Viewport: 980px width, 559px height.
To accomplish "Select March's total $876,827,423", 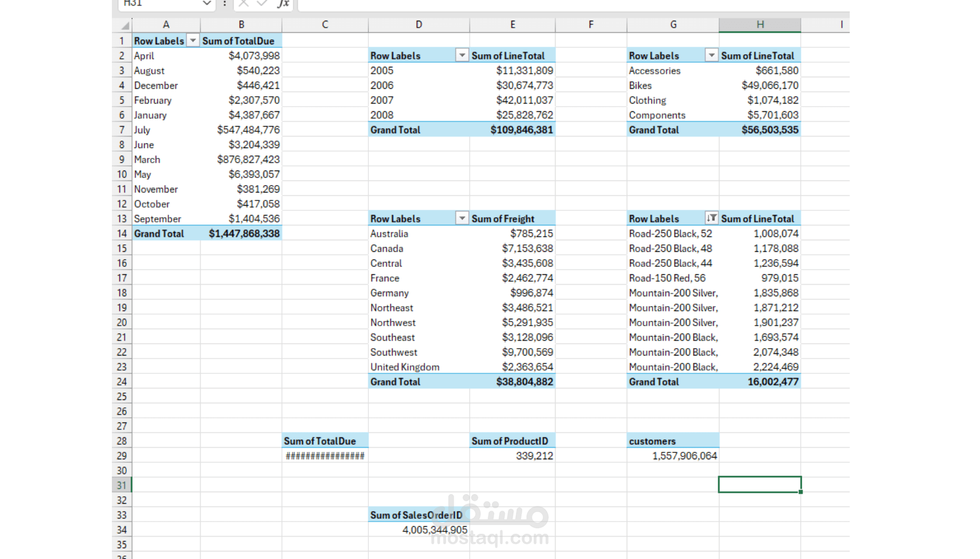I will pos(241,160).
